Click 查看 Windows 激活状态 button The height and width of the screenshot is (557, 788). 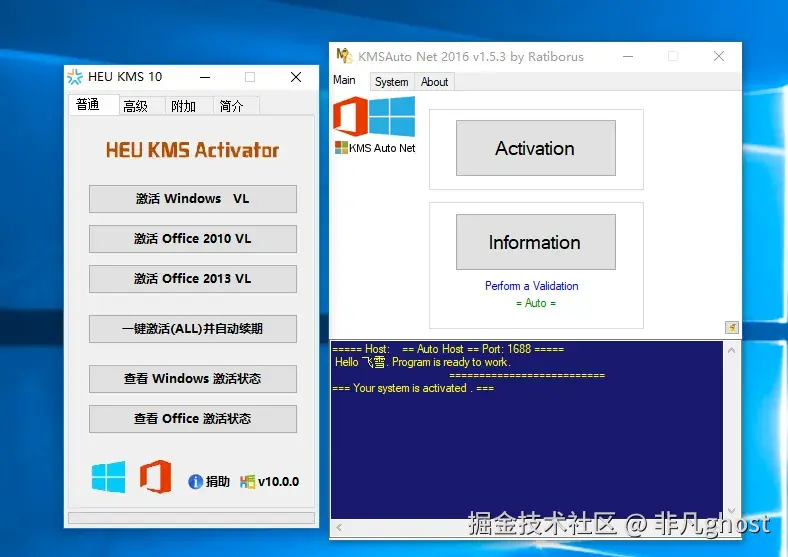coord(193,379)
